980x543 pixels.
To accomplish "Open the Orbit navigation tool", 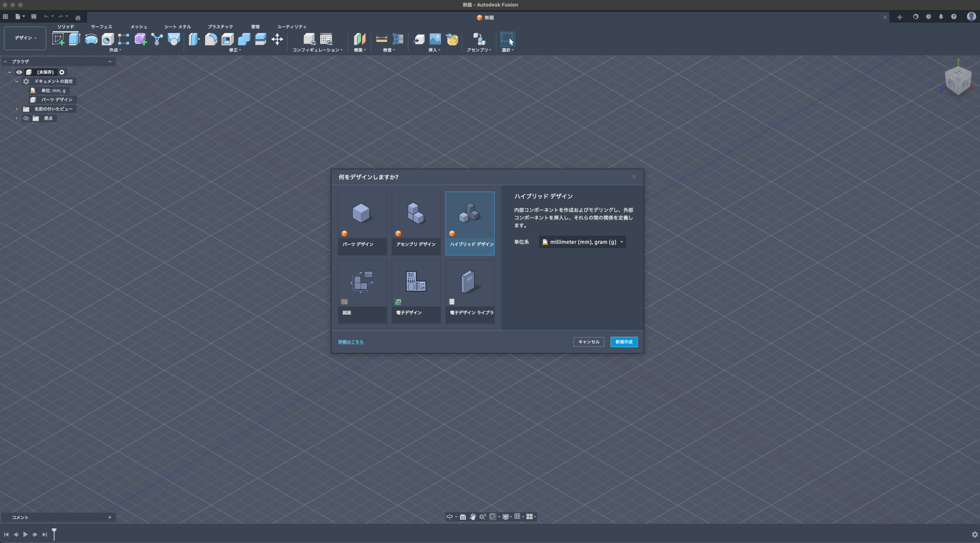I will pyautogui.click(x=450, y=517).
